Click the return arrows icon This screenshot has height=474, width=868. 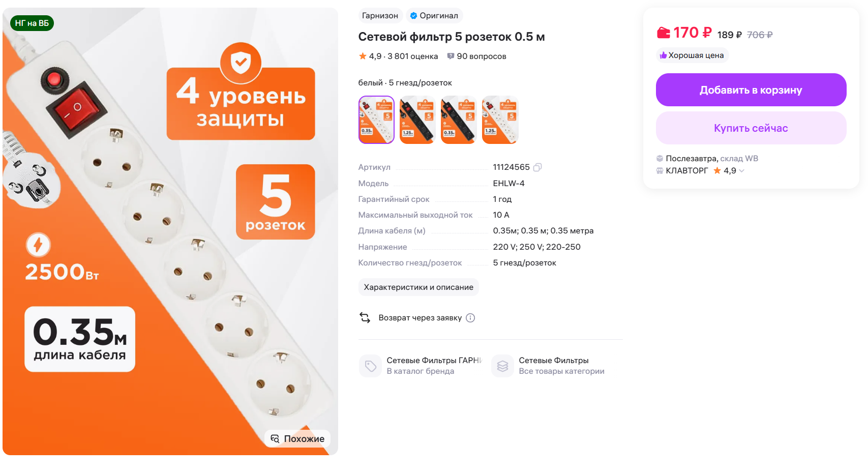365,318
